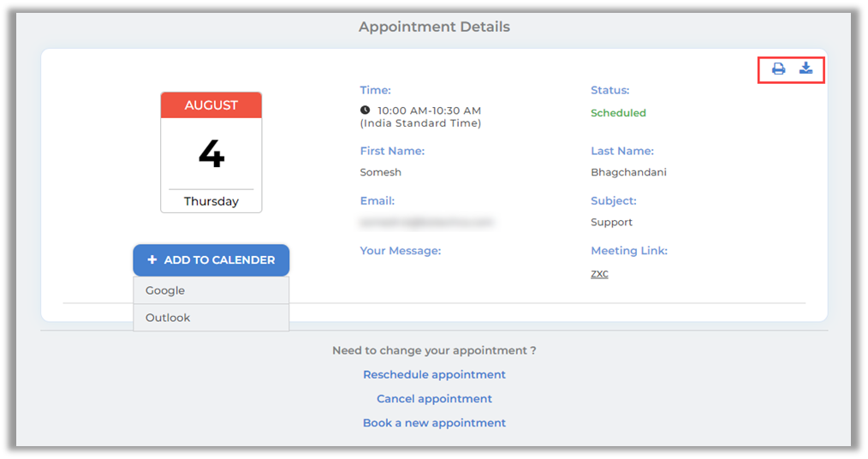Choose Outlook from the calendar menu
The height and width of the screenshot is (459, 868).
pos(168,318)
